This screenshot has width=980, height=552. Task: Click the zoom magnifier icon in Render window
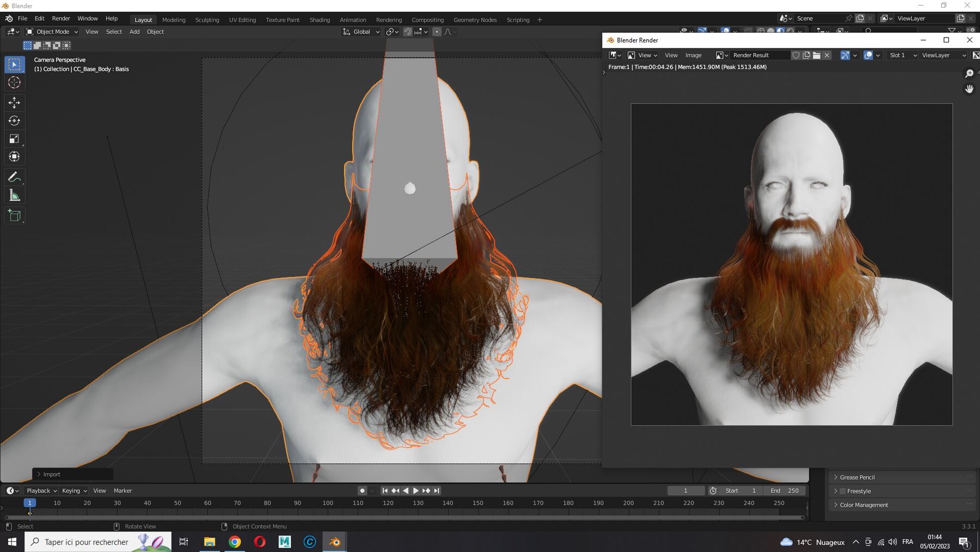pos(969,74)
